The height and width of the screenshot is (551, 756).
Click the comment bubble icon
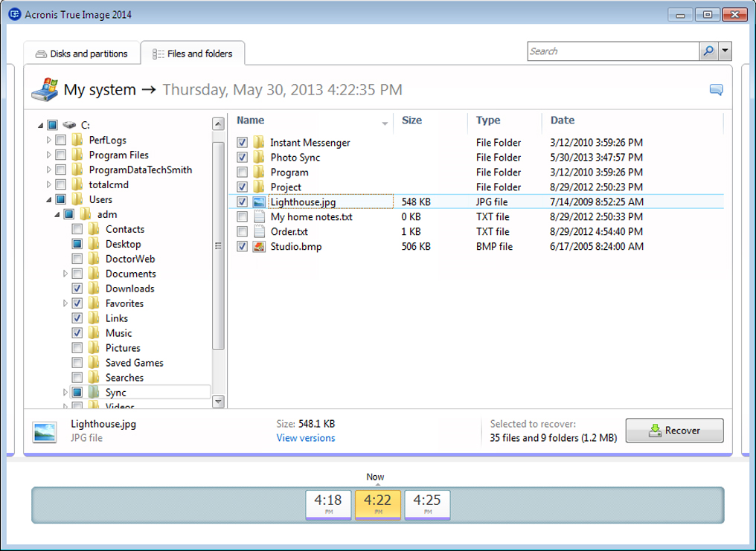[716, 90]
